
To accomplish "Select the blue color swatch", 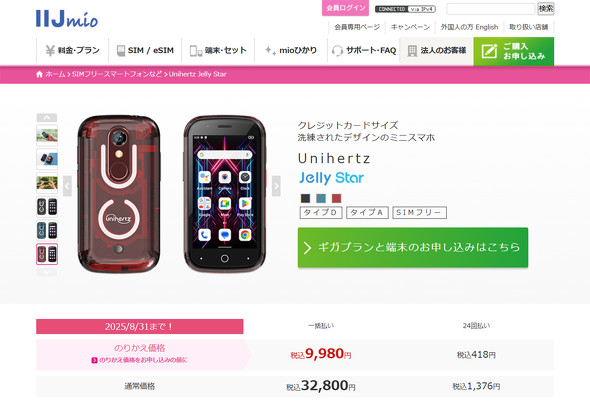I will click(x=321, y=198).
